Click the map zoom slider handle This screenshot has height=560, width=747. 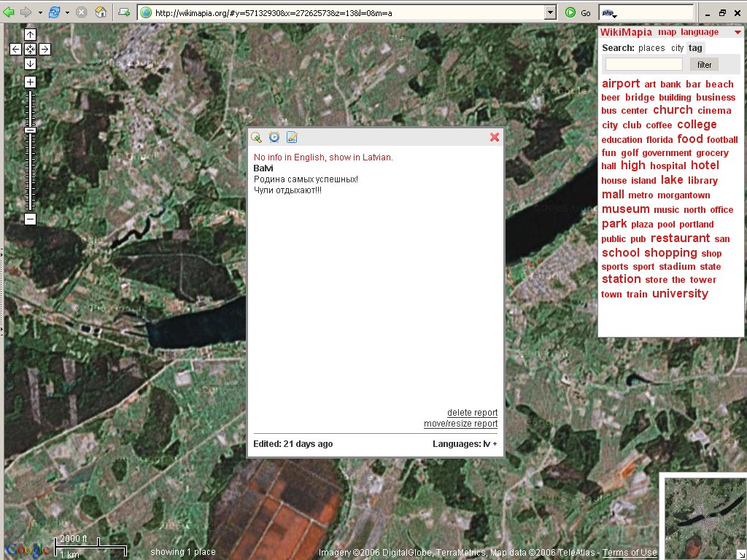30,130
